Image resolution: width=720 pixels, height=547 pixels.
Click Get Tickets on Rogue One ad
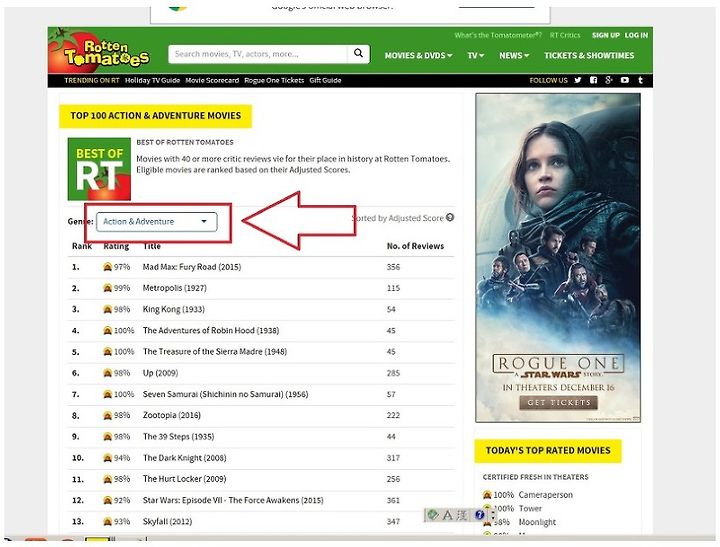coord(558,402)
